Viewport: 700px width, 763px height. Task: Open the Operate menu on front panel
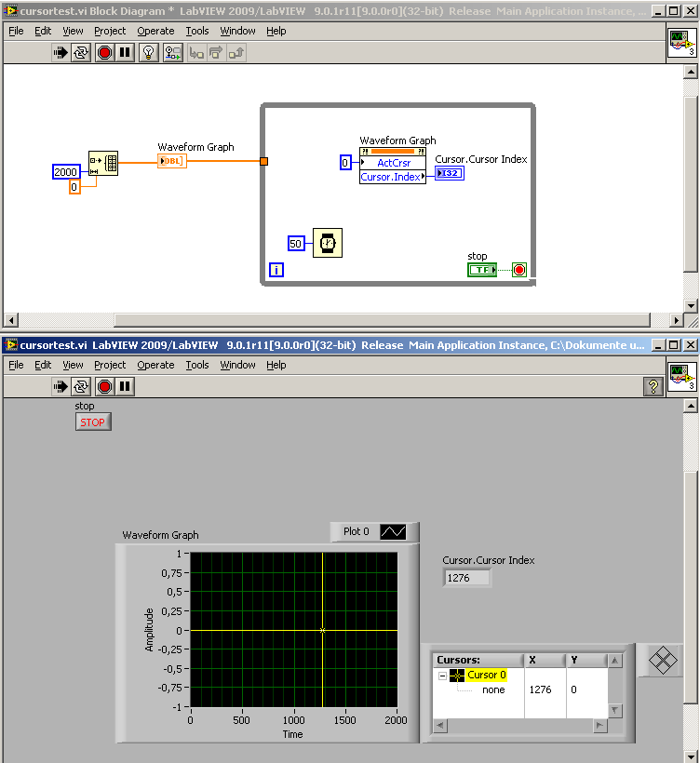pyautogui.click(x=155, y=365)
